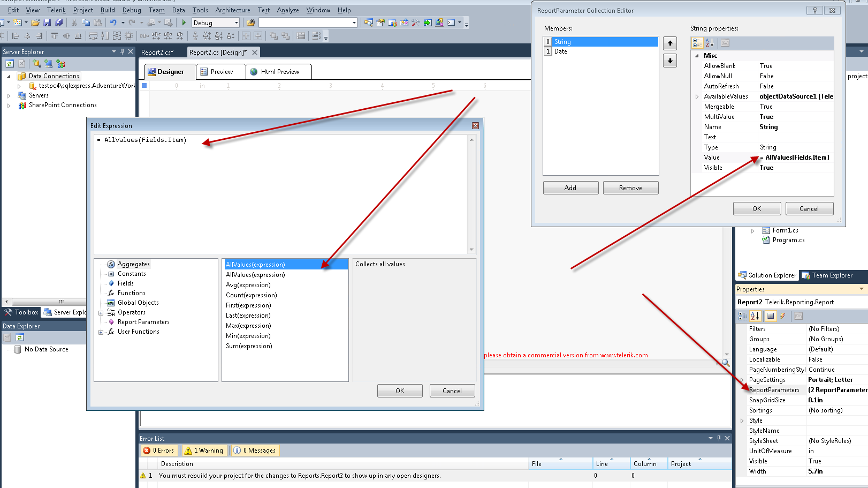Move selected member down in Collection Editor
The width and height of the screenshot is (868, 488).
[670, 61]
